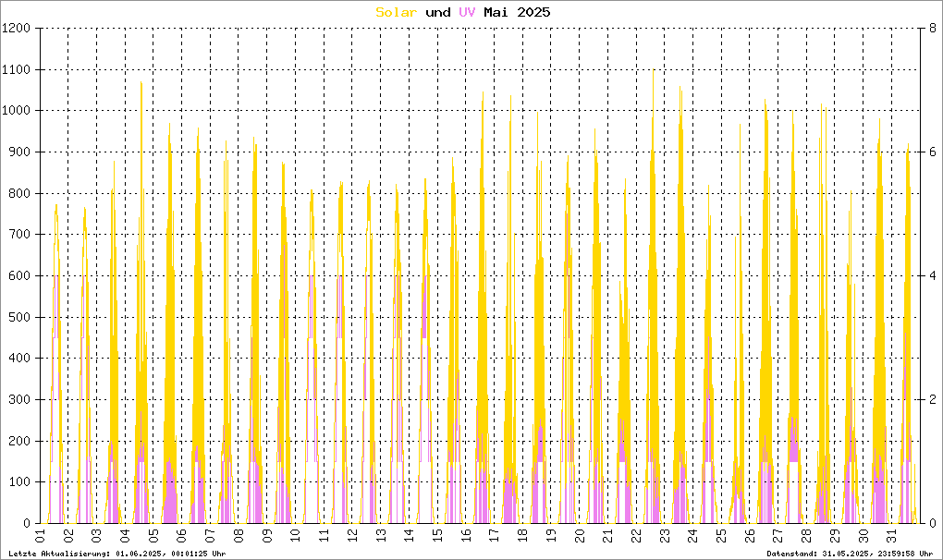Click day label 25 on the x-axis

(x=721, y=535)
